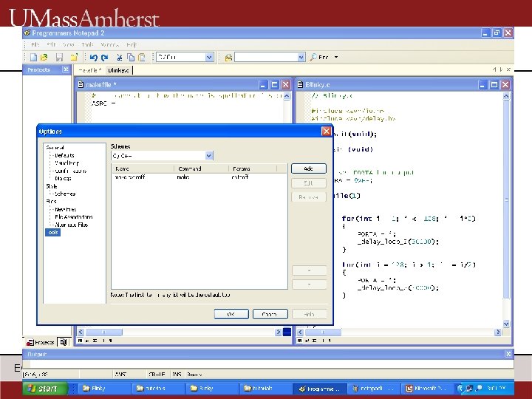
Task: Click the Name column header in tools list
Action: [x=143, y=168]
